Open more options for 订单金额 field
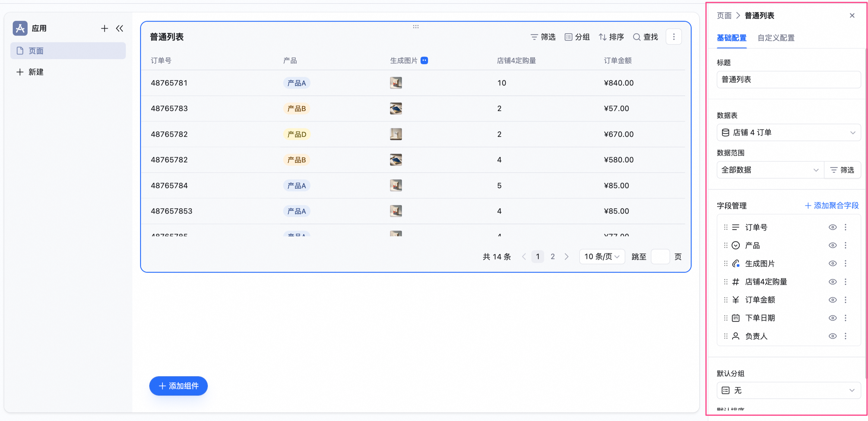The image size is (868, 421). pos(845,300)
